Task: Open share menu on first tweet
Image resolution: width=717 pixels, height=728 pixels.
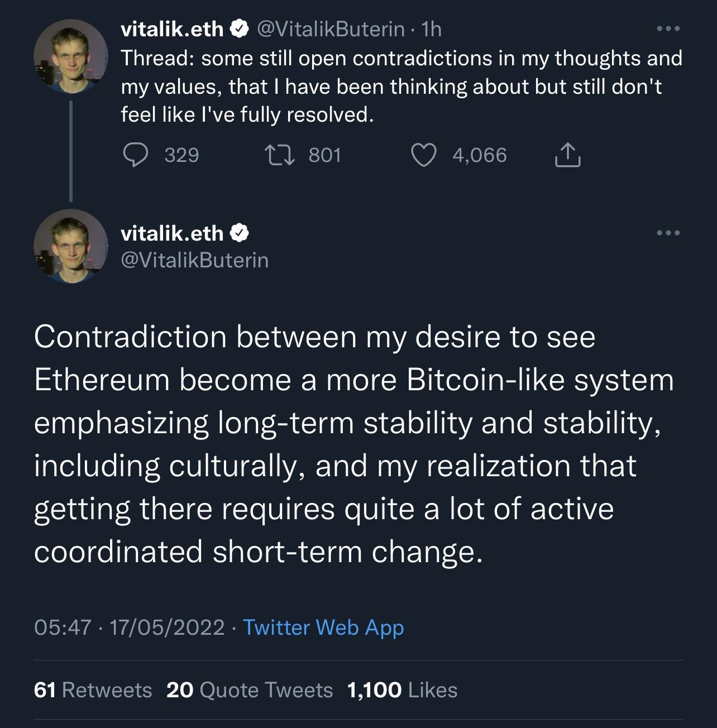Action: [568, 155]
